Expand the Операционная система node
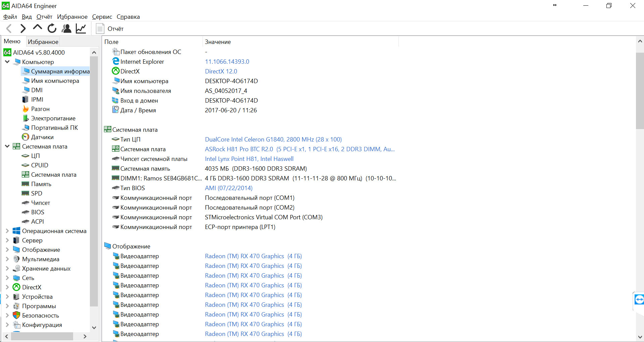Screen dimensions: 644x342 [7, 231]
